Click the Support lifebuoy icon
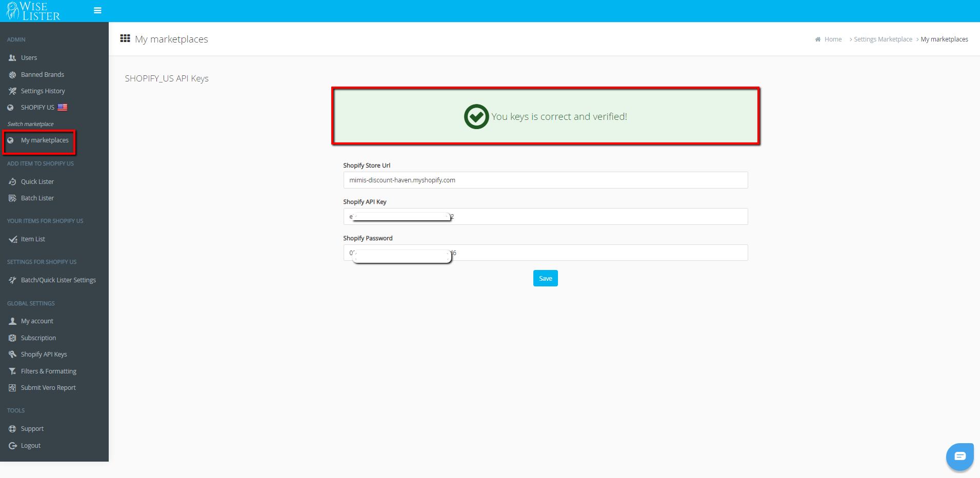The image size is (980, 478). pyautogui.click(x=12, y=429)
